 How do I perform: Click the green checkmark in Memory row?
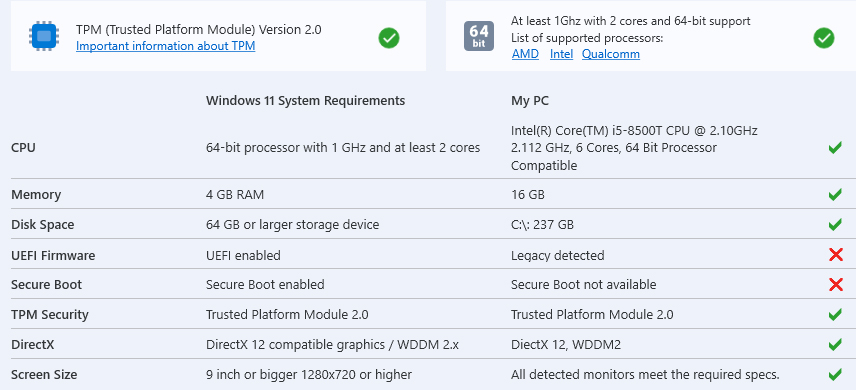[835, 194]
